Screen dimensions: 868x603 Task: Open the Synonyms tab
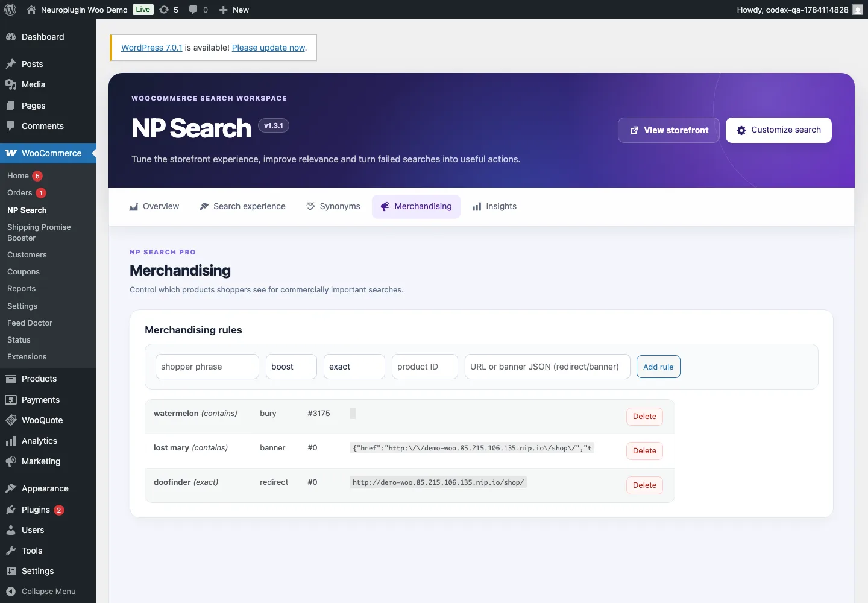(333, 206)
